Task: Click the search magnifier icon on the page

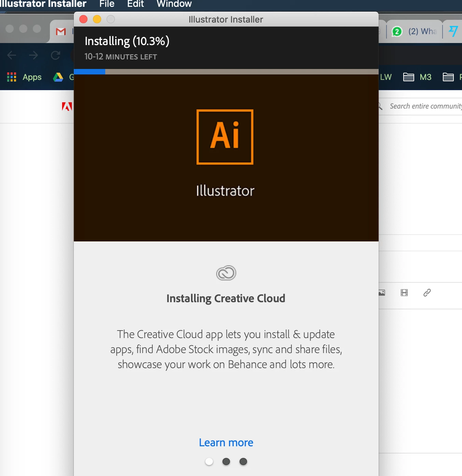Action: coord(380,106)
